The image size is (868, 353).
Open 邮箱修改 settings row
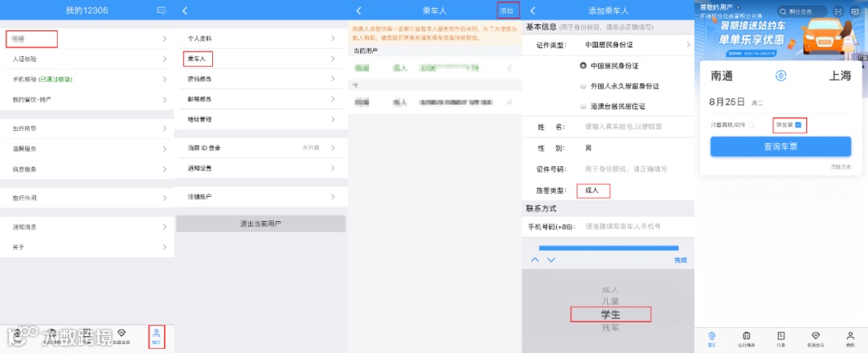pos(260,99)
